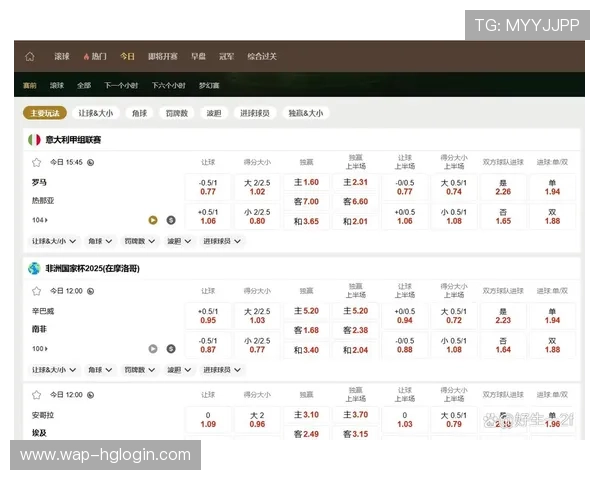
Task: Open the 滚球 top menu
Action: tap(62, 57)
